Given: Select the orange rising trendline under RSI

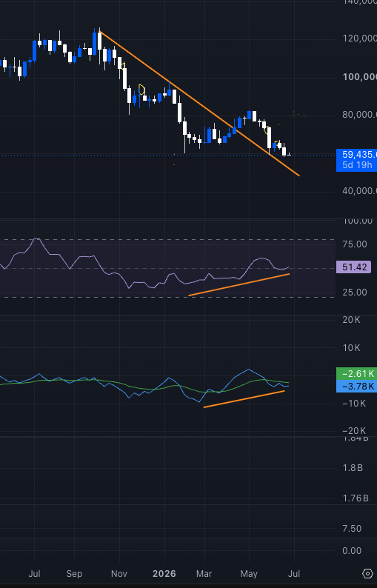Looking at the screenshot, I should (239, 285).
